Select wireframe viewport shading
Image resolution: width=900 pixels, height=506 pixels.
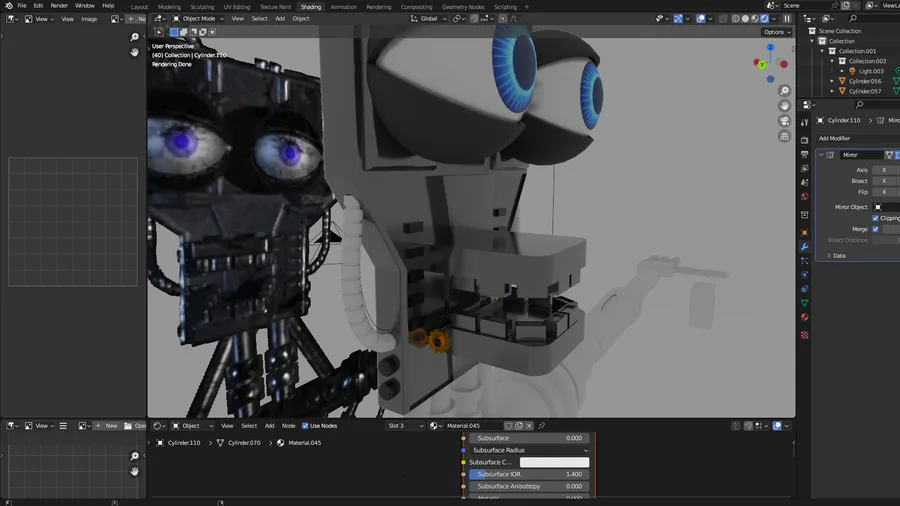(x=736, y=18)
